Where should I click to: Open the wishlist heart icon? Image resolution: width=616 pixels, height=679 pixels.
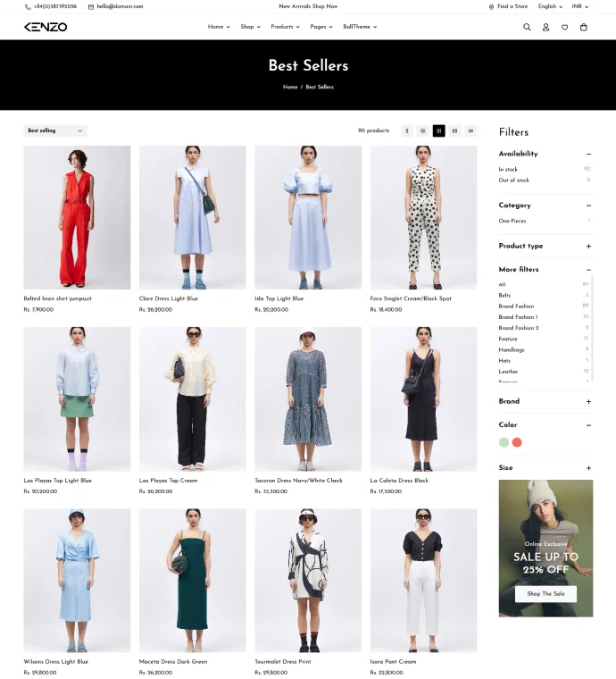(564, 28)
